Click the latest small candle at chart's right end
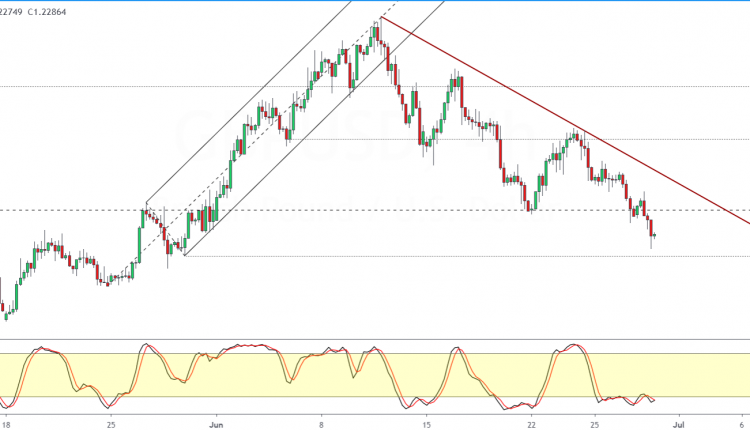 655,235
